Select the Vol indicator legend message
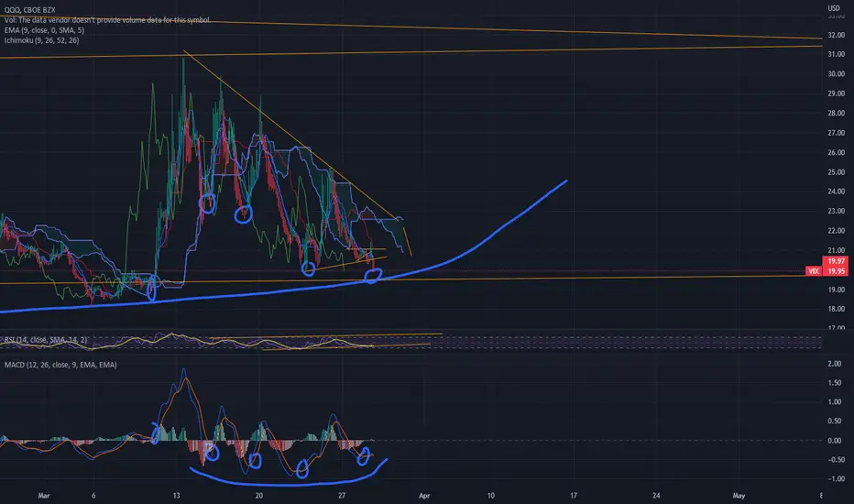The width and height of the screenshot is (854, 504). click(107, 20)
